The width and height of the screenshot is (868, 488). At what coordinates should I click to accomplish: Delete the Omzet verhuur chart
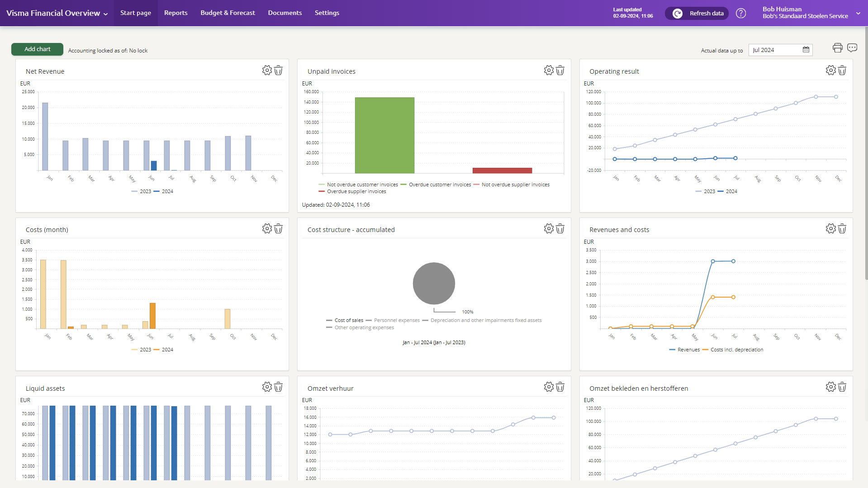[x=560, y=387]
